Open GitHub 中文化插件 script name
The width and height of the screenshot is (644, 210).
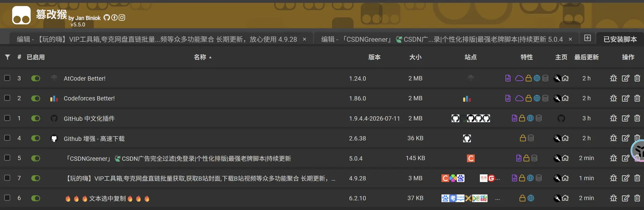[89, 118]
